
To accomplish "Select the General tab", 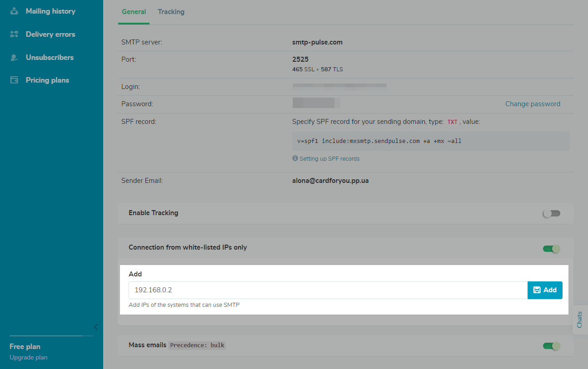I will 134,12.
